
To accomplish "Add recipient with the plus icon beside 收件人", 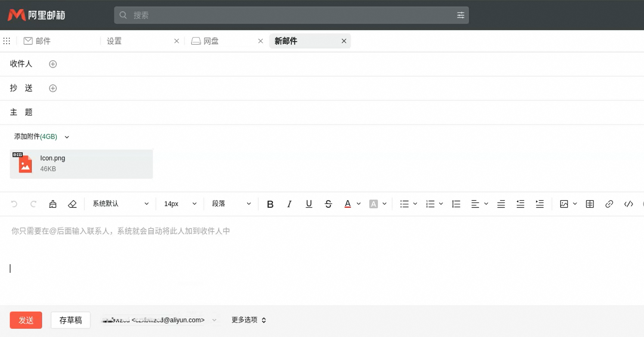I will tap(53, 64).
